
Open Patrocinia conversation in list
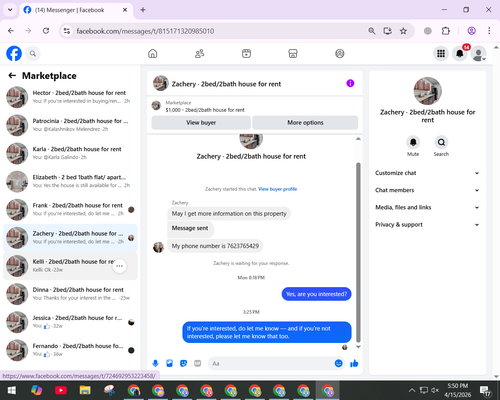click(x=70, y=125)
